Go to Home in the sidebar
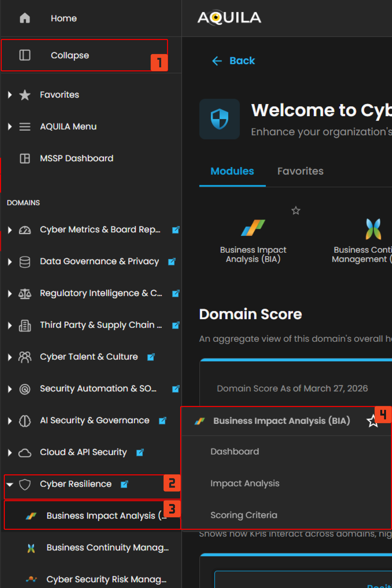Viewport: 392px width, 588px height. pos(64,18)
